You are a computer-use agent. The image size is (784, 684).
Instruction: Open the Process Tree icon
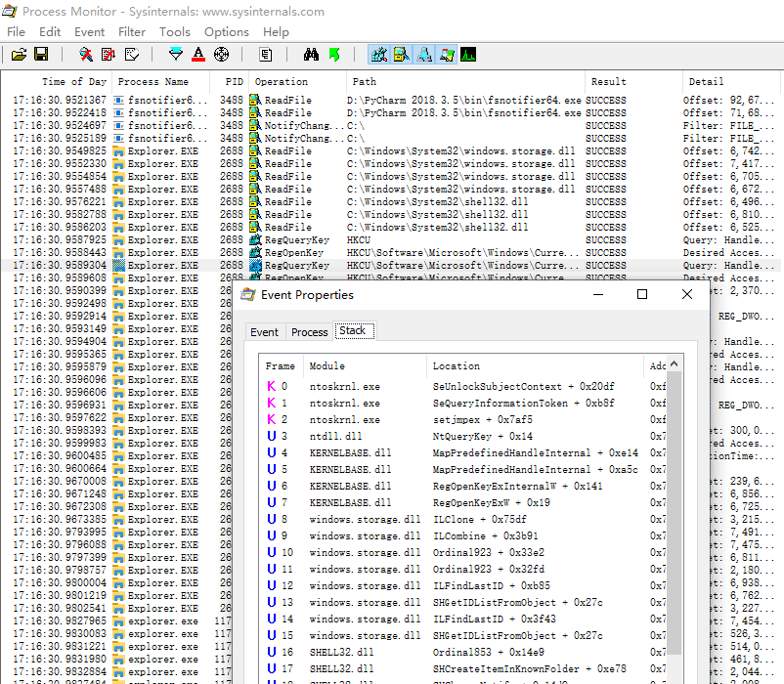coord(265,55)
